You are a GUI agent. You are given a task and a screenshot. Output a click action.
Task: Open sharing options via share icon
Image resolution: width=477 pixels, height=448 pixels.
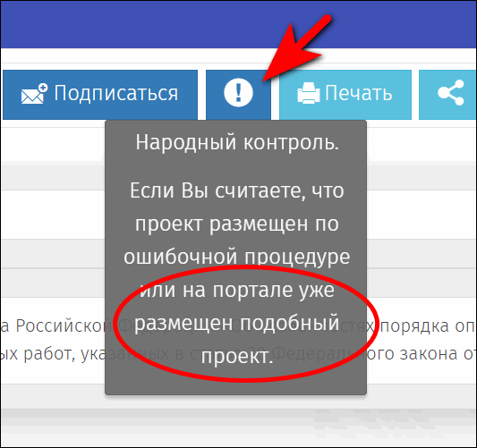[x=451, y=93]
